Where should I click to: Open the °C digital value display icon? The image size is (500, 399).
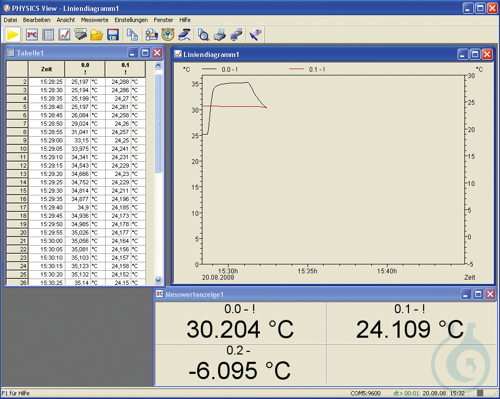[32, 35]
